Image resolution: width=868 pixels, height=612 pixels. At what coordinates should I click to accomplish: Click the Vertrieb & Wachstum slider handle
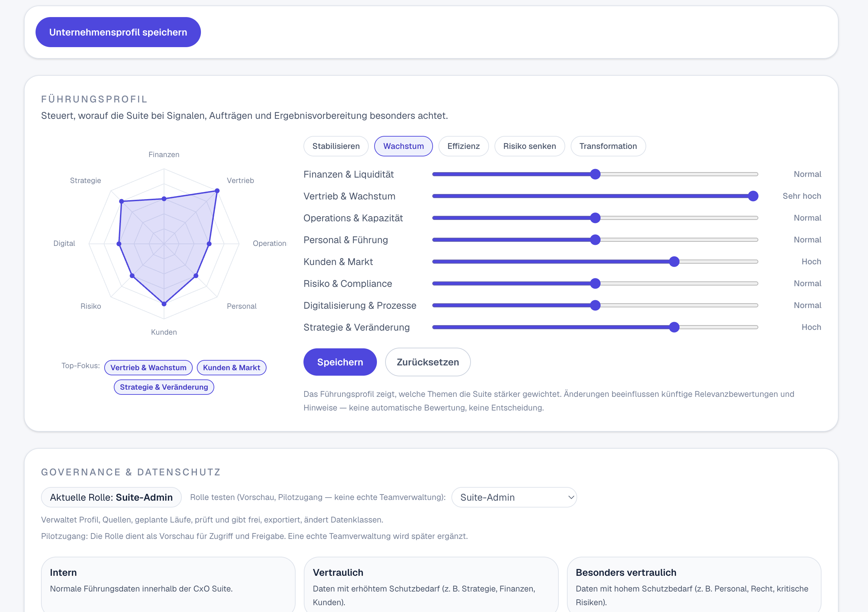pyautogui.click(x=753, y=196)
